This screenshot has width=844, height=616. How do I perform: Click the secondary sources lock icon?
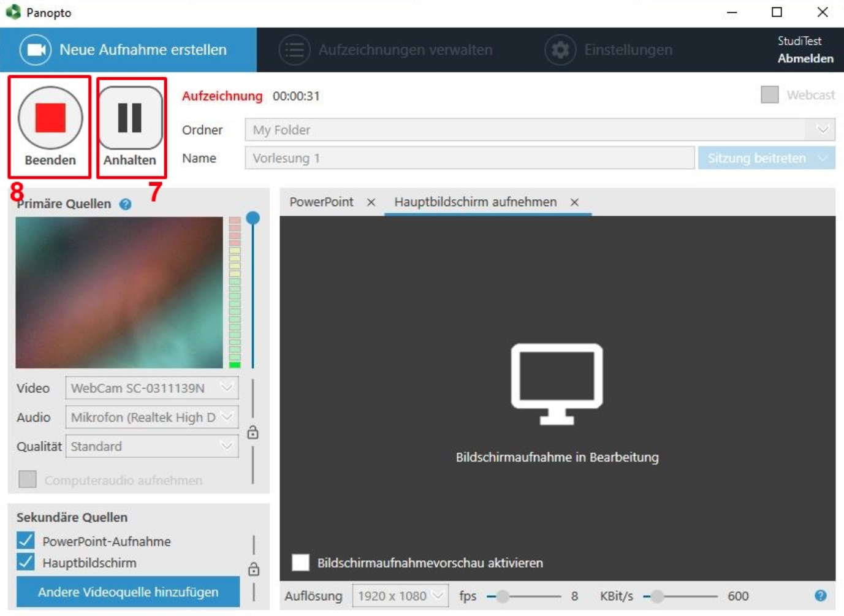253,569
